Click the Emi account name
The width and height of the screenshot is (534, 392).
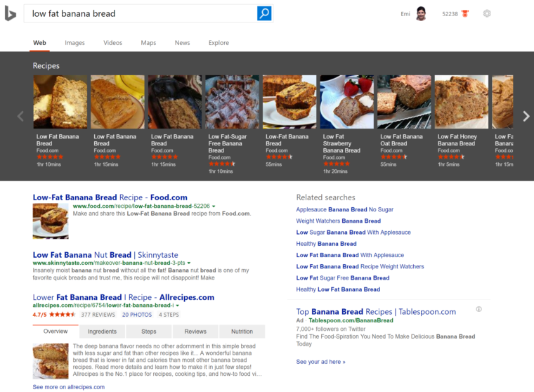click(405, 14)
